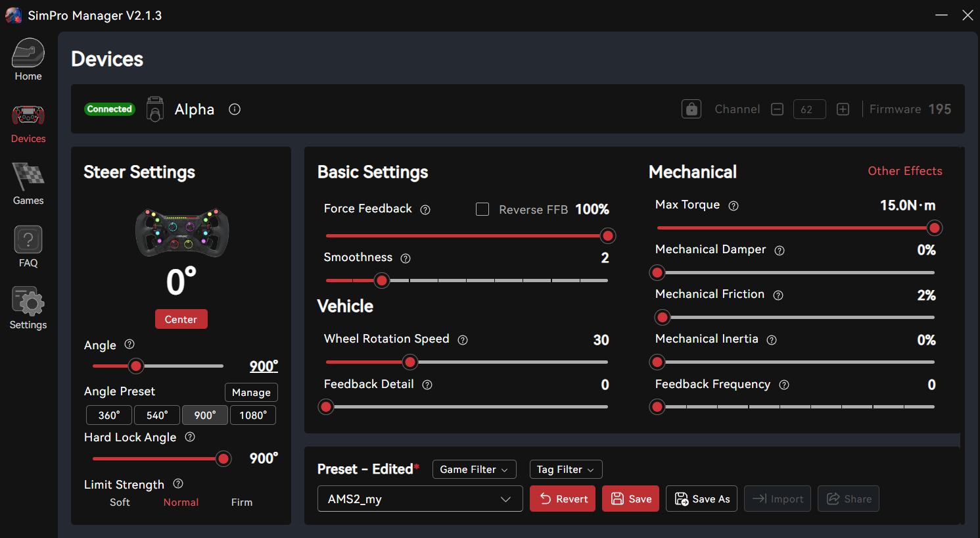Switch to Other Effects tab
Viewport: 980px width, 538px height.
(x=904, y=171)
